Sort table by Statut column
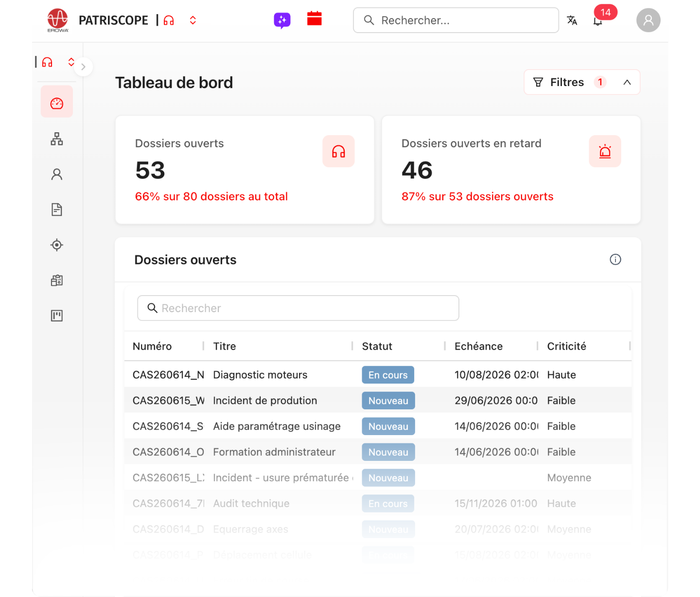 pos(377,346)
